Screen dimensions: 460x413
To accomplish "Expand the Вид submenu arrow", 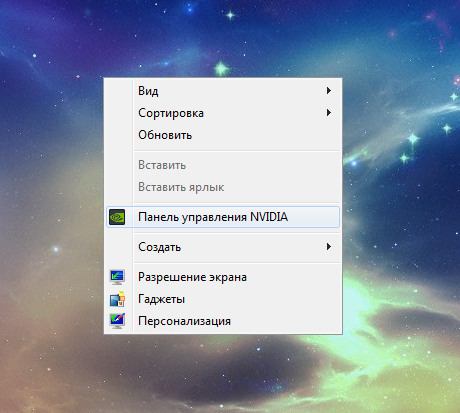I will click(329, 91).
